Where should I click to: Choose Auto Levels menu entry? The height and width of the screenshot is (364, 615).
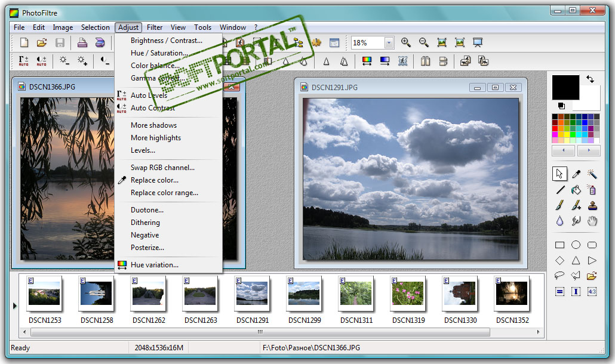pos(149,95)
